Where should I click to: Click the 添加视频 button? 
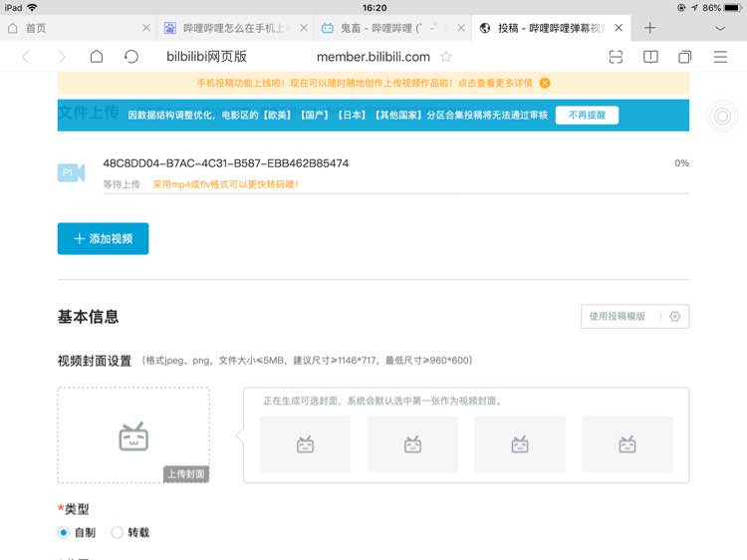pyautogui.click(x=103, y=239)
